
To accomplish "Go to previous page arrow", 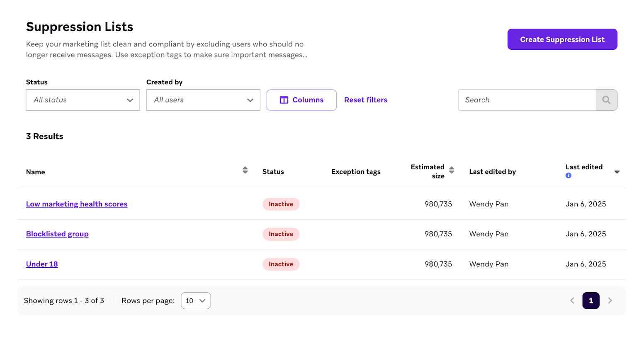I will [572, 300].
